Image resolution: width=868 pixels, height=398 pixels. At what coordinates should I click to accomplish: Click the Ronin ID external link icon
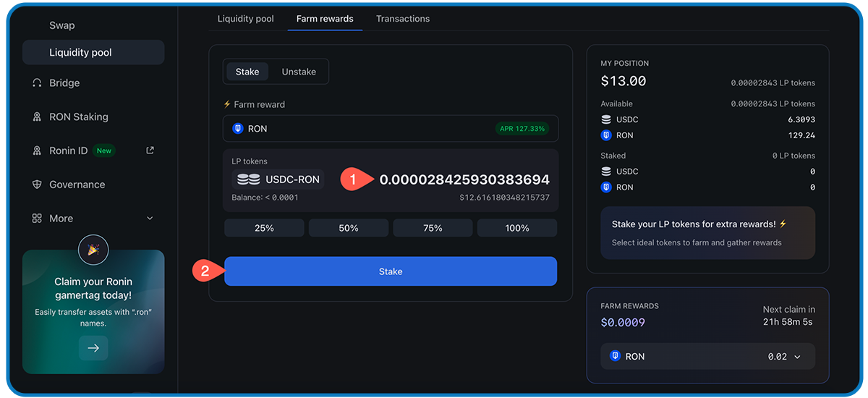[x=150, y=151]
